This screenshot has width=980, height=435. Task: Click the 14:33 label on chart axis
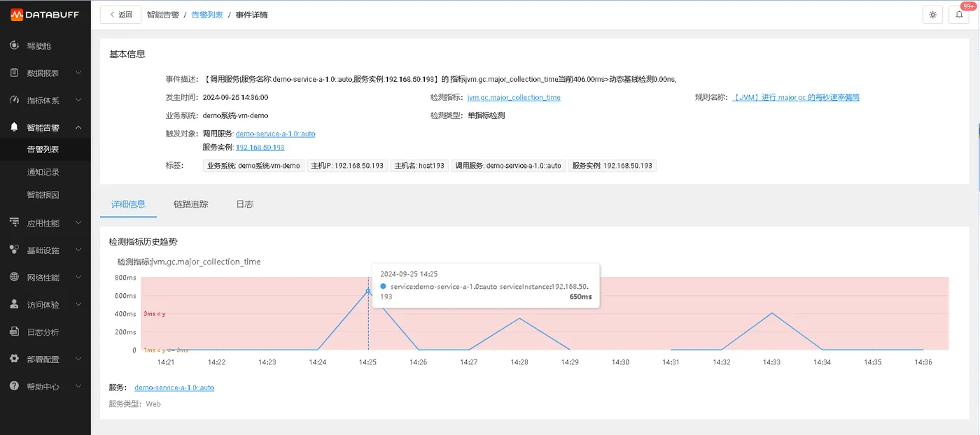772,362
